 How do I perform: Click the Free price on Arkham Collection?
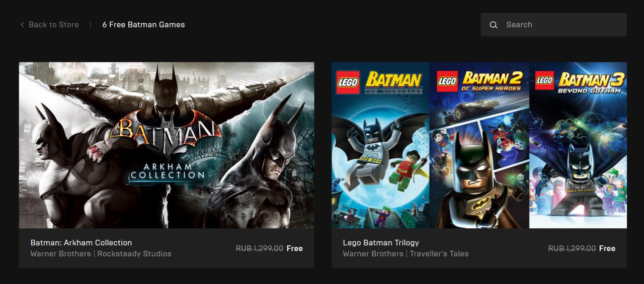tap(294, 248)
